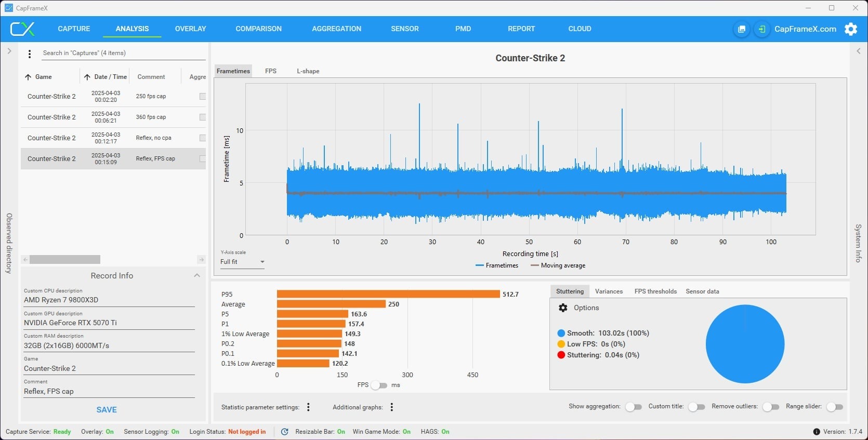The width and height of the screenshot is (868, 440).
Task: Open the Y-Axis scale Full fit dropdown
Action: click(242, 262)
